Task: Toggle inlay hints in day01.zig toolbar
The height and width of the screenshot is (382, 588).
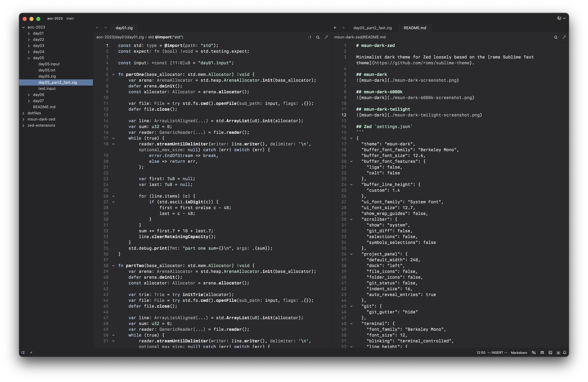Action: click(309, 37)
